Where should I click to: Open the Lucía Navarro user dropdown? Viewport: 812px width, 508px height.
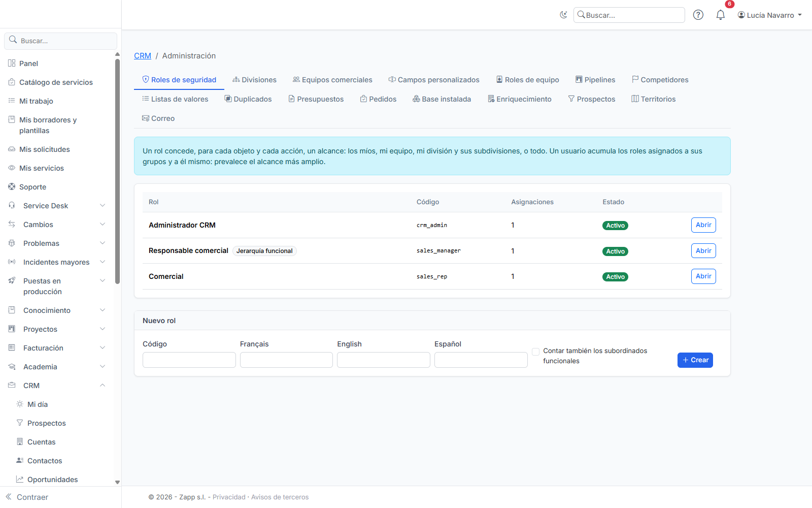pos(770,15)
